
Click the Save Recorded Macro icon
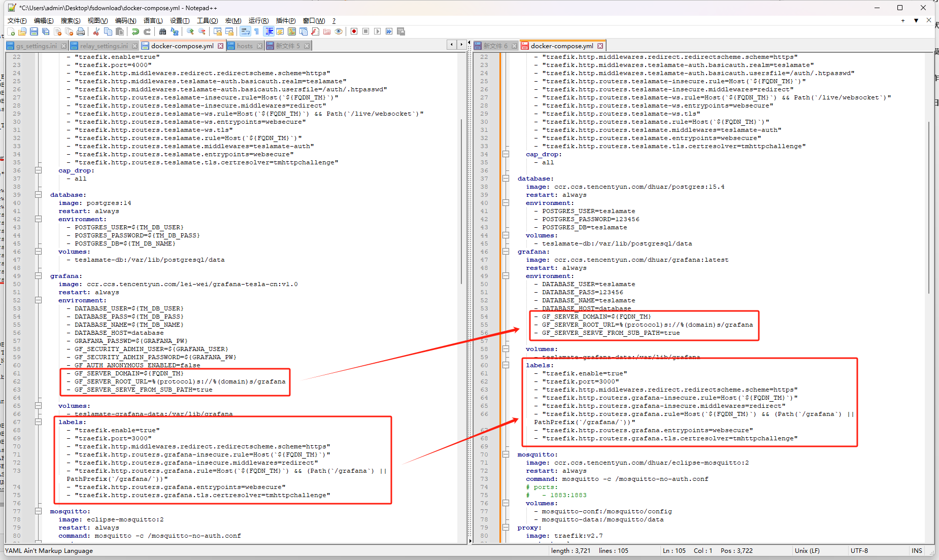[x=401, y=31]
